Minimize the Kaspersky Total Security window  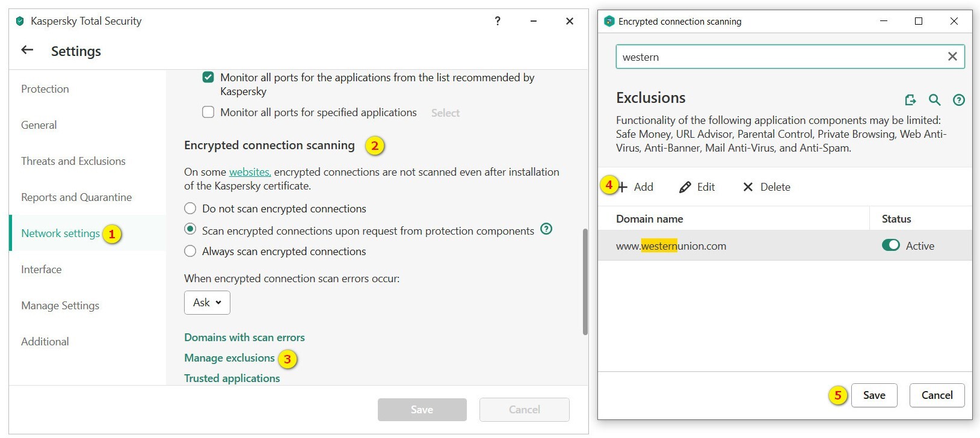click(x=534, y=21)
